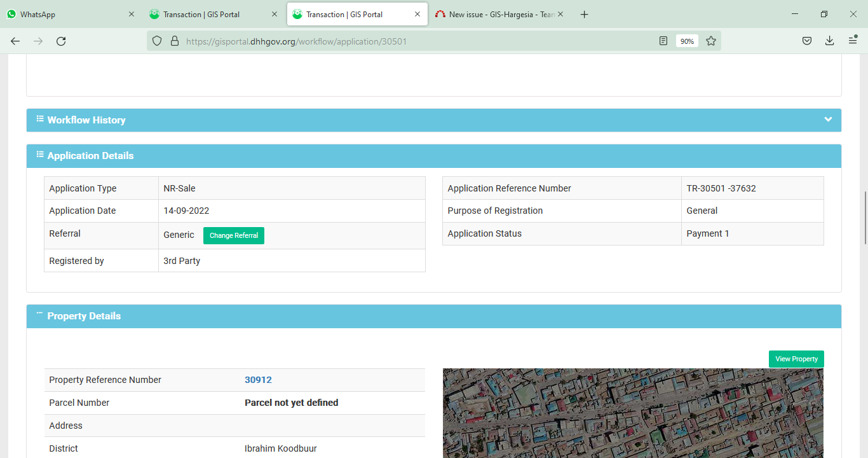Toggle reader view icon in address bar
The width and height of the screenshot is (868, 458).
(663, 41)
